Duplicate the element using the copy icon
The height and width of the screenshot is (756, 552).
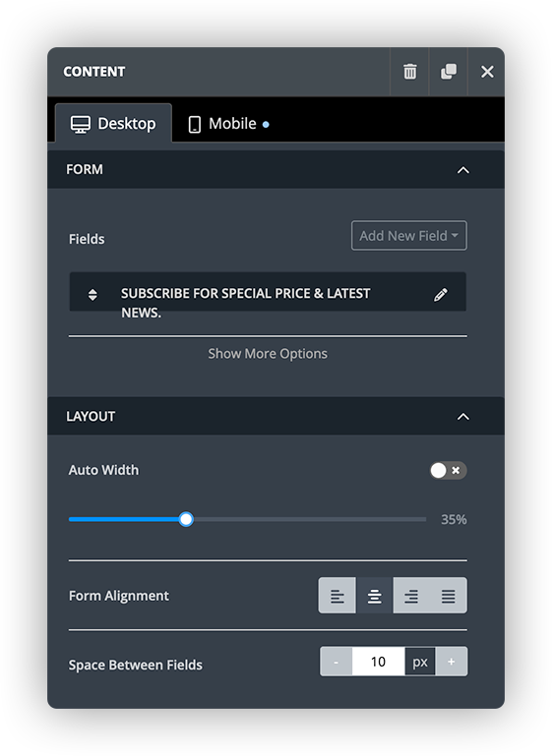pos(449,72)
